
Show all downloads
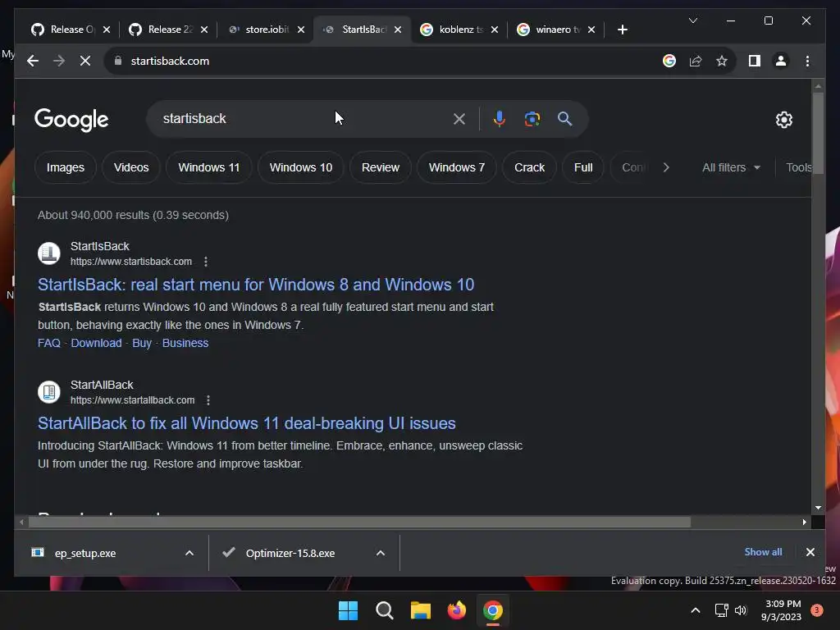click(763, 552)
